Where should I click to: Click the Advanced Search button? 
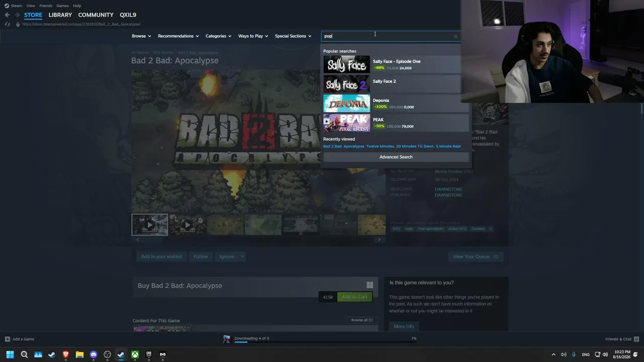click(x=396, y=157)
